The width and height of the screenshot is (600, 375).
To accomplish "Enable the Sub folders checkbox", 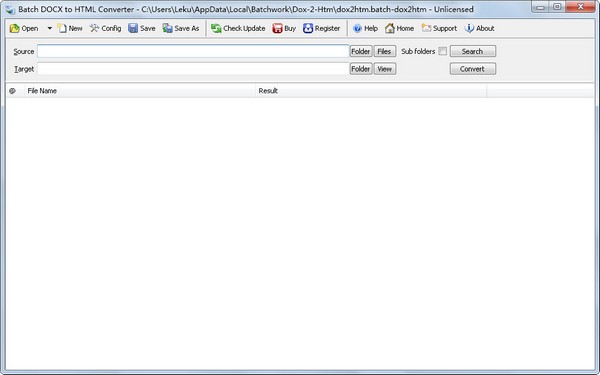I will [442, 51].
